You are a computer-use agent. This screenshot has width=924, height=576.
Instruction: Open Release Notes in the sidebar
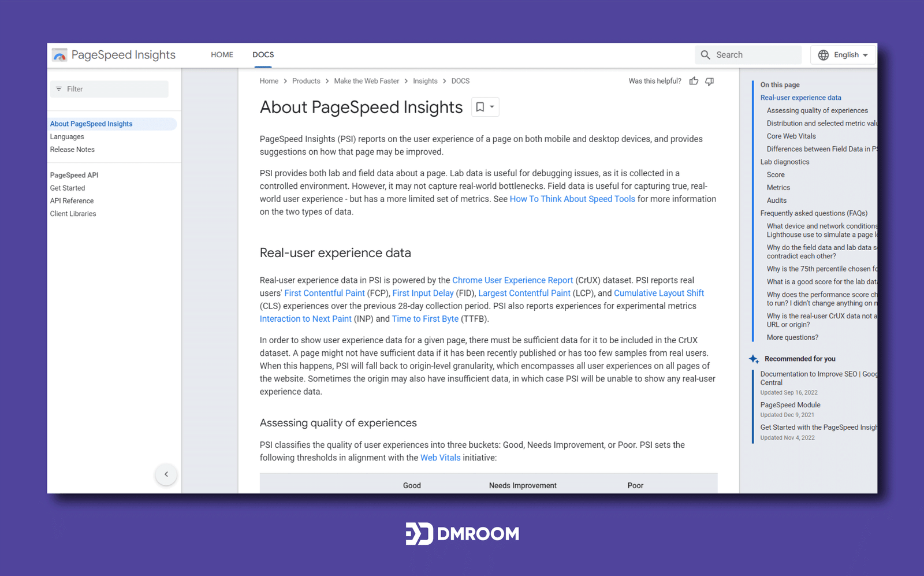[72, 150]
